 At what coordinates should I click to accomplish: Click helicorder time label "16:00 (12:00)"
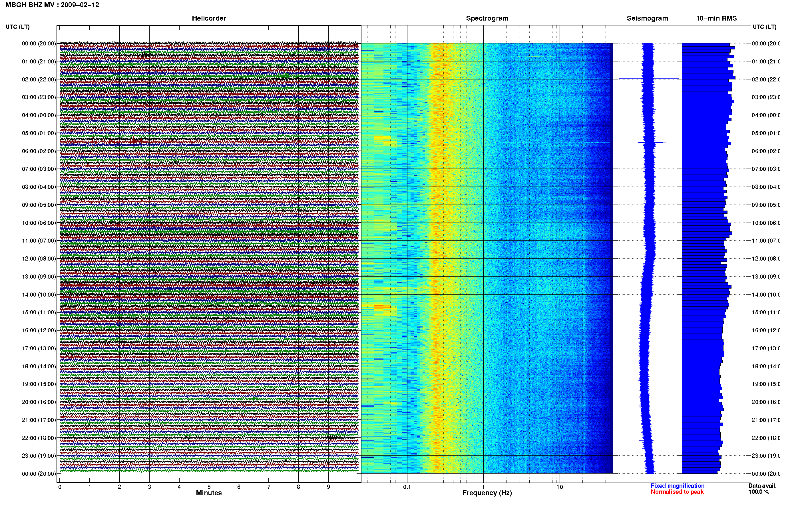(39, 330)
